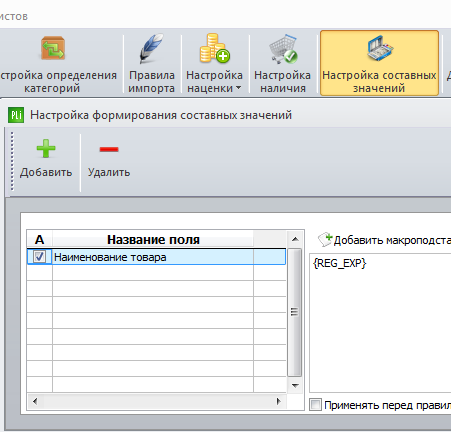451x432 pixels.
Task: Enable Применять перед правилами checkbox
Action: 315,405
